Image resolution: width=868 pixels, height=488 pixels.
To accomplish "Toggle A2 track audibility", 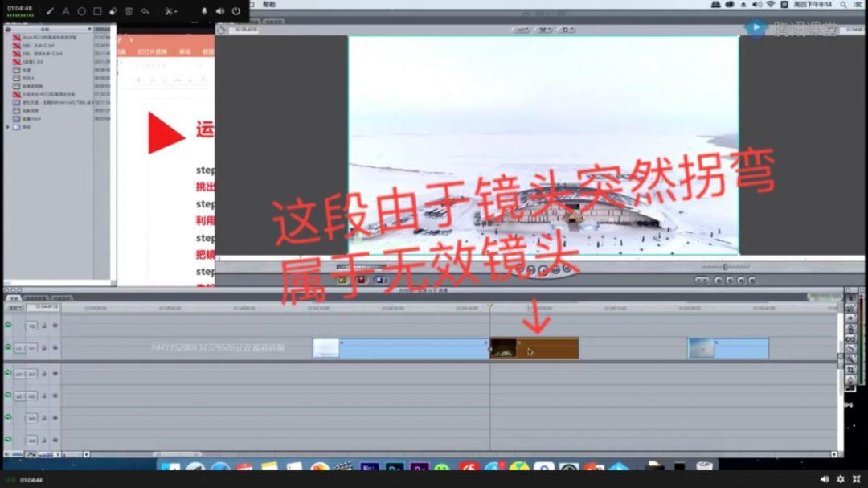I will point(8,396).
